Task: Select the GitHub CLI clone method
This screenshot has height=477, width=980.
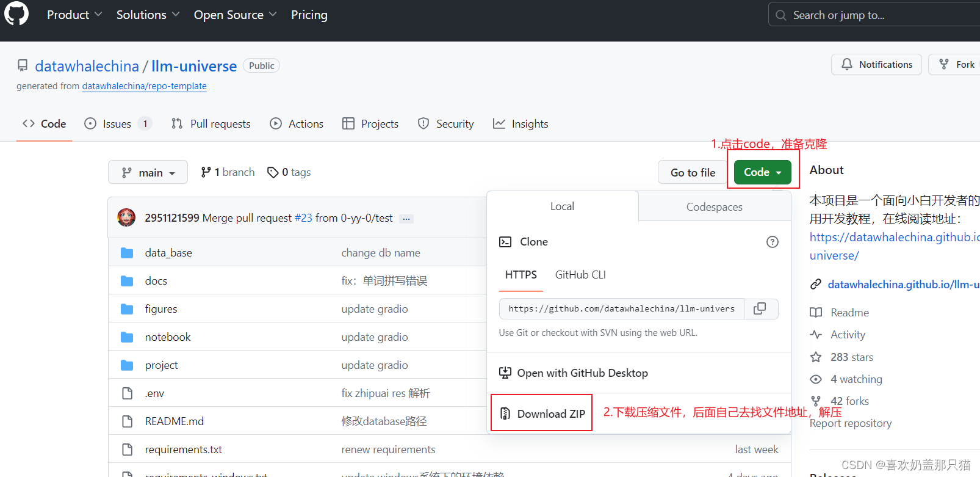Action: point(580,275)
